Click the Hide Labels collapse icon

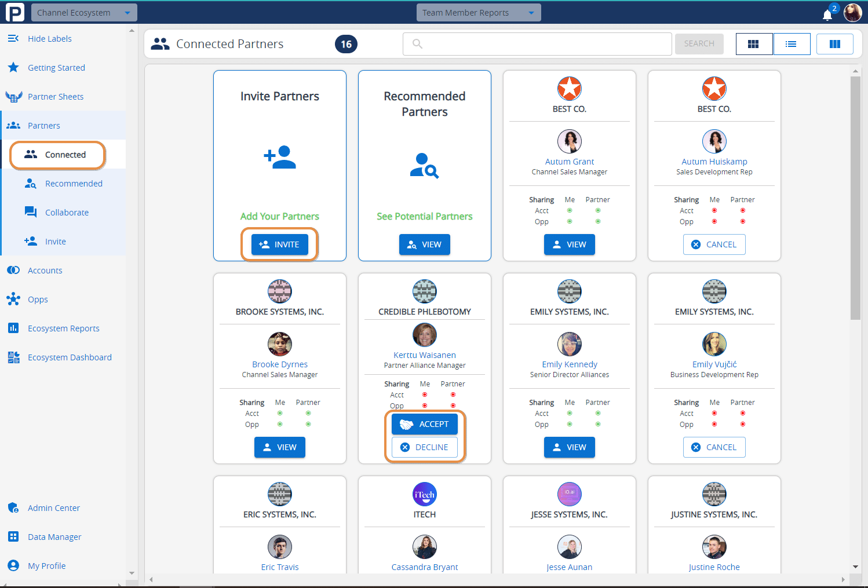[x=13, y=39]
